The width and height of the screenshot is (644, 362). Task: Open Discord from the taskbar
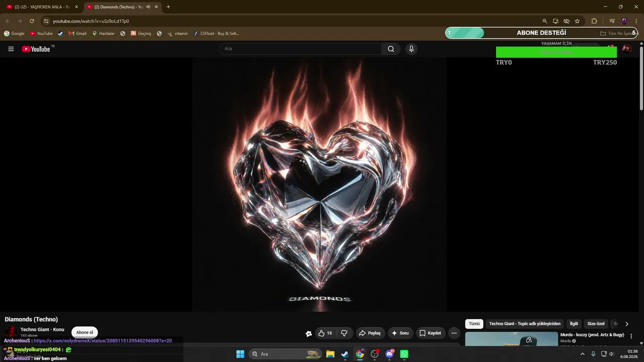pos(389,354)
